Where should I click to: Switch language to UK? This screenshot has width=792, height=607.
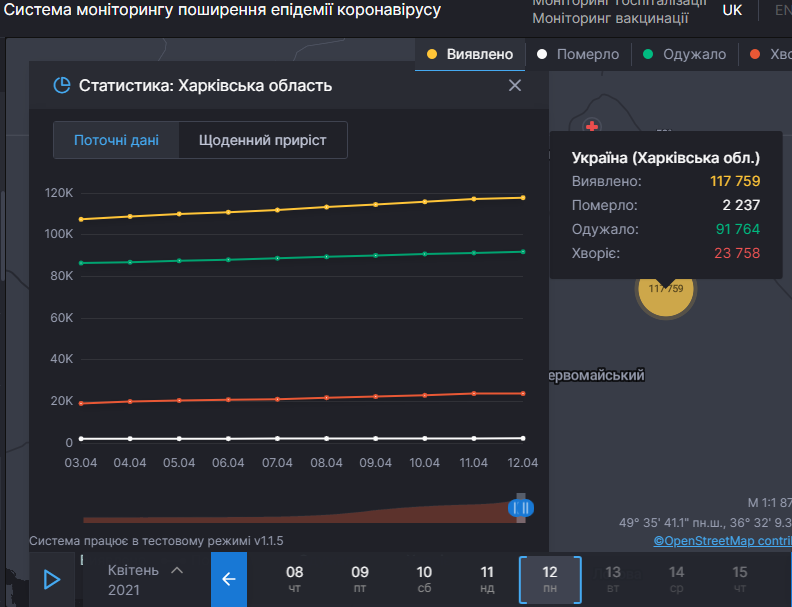pos(732,10)
